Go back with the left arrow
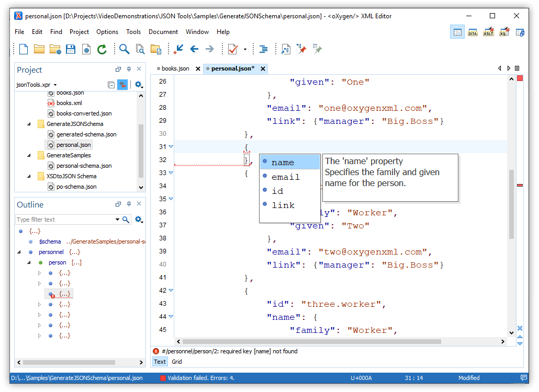 point(194,49)
